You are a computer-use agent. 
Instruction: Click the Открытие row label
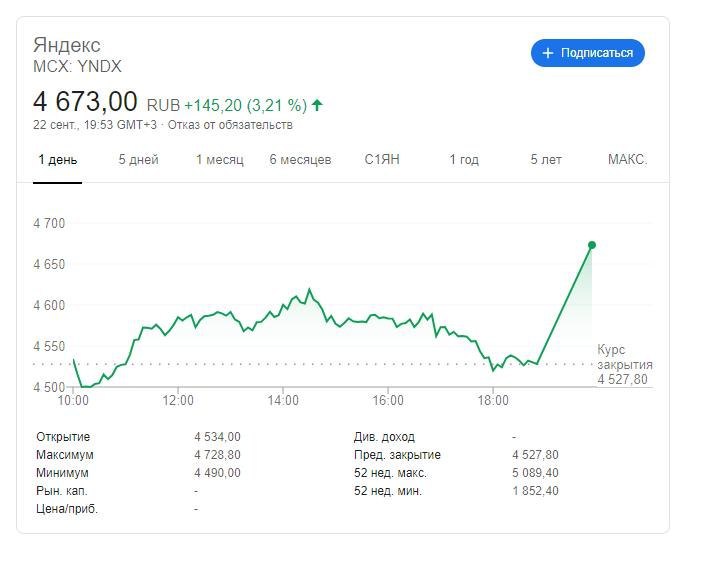[x=63, y=437]
